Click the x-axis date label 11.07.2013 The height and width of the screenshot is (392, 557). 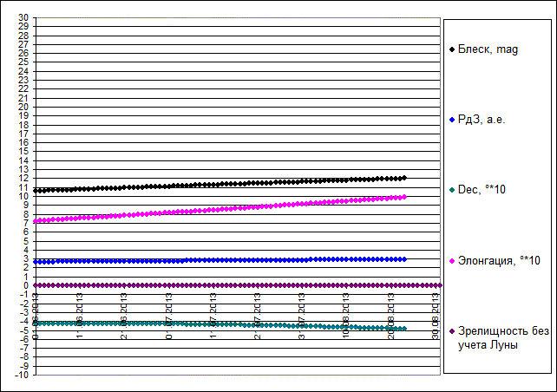point(213,316)
